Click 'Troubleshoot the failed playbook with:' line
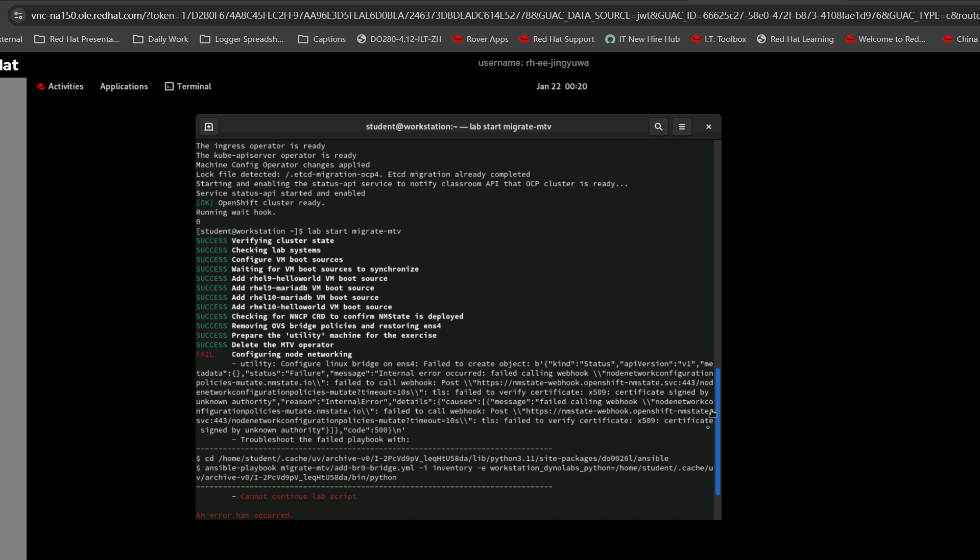 pyautogui.click(x=320, y=440)
